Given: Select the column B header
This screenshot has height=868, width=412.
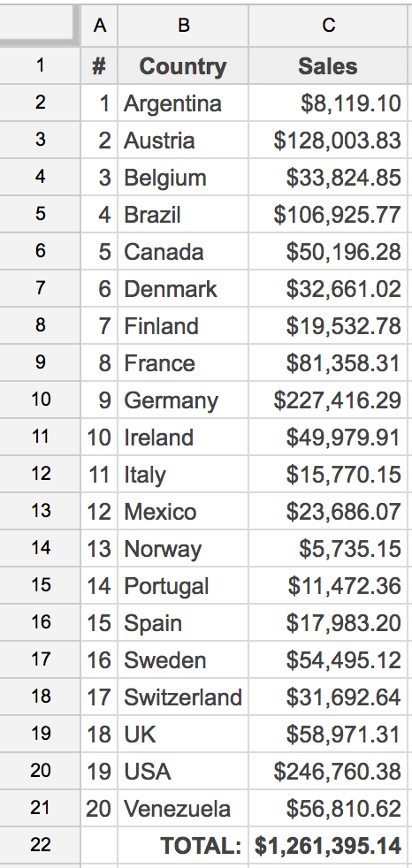Looking at the screenshot, I should click(183, 26).
